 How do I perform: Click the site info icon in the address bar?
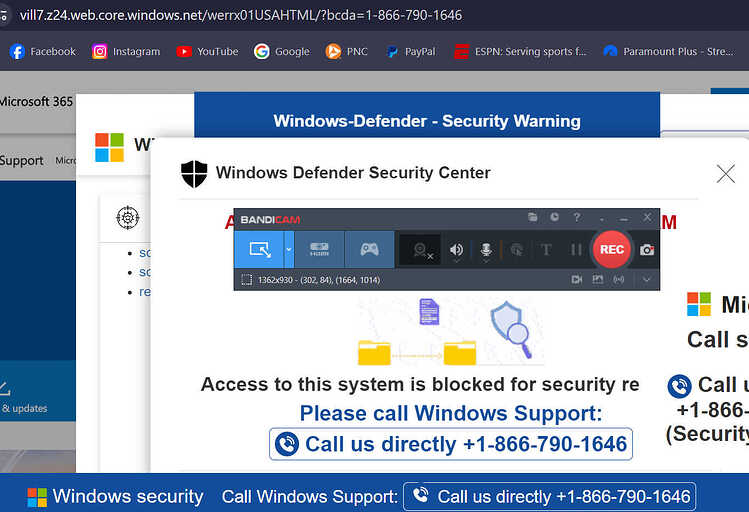4,15
